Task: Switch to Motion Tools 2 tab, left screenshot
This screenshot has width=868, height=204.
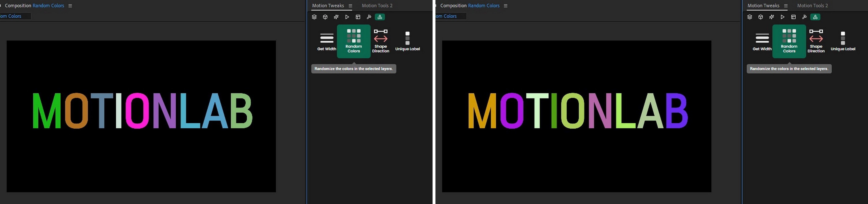Action: pyautogui.click(x=377, y=5)
